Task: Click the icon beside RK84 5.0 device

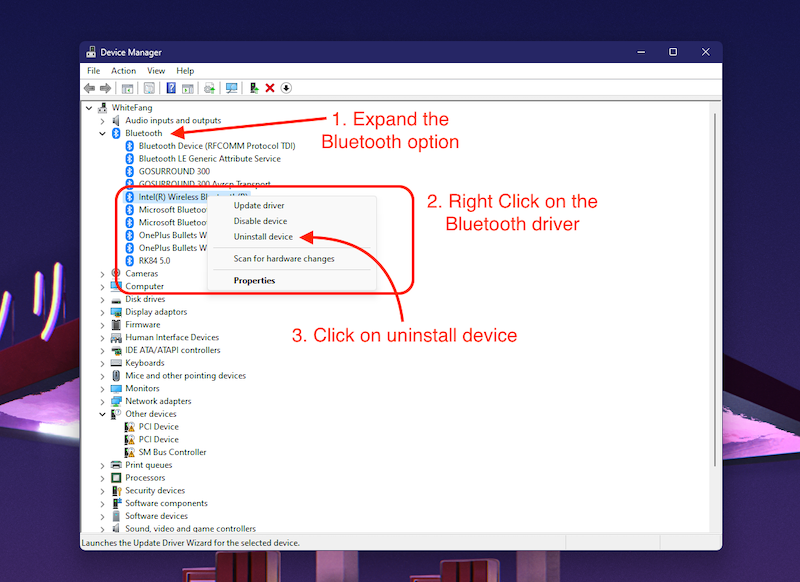Action: pyautogui.click(x=130, y=261)
